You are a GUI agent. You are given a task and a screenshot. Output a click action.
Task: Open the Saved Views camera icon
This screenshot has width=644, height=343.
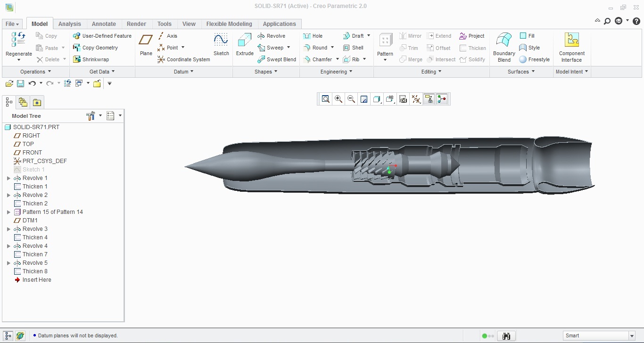(x=403, y=99)
